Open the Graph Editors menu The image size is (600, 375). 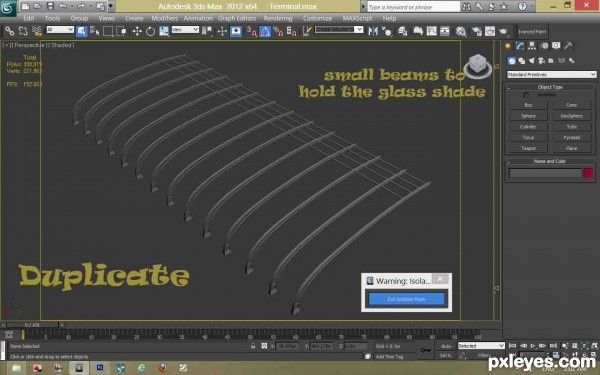tap(237, 18)
